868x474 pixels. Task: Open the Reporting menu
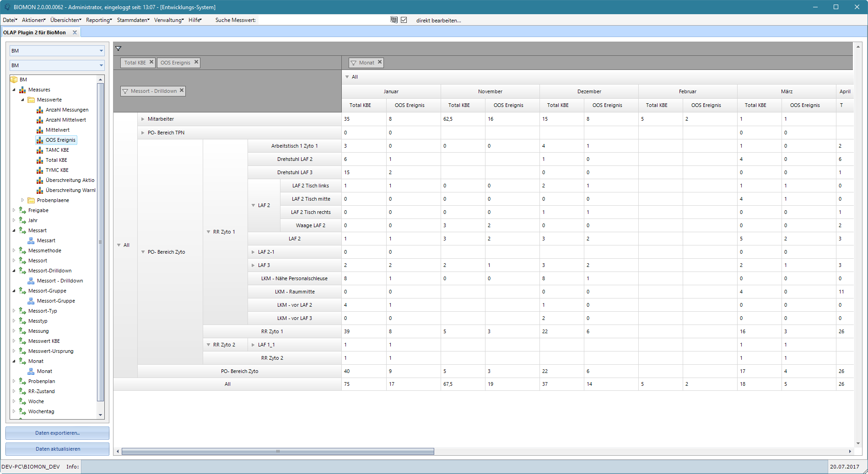(99, 20)
